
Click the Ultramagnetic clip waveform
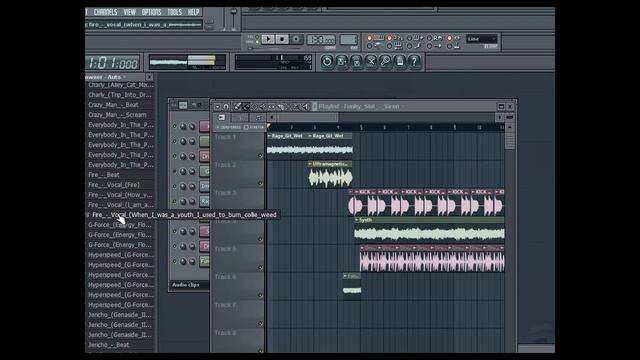pyautogui.click(x=330, y=178)
